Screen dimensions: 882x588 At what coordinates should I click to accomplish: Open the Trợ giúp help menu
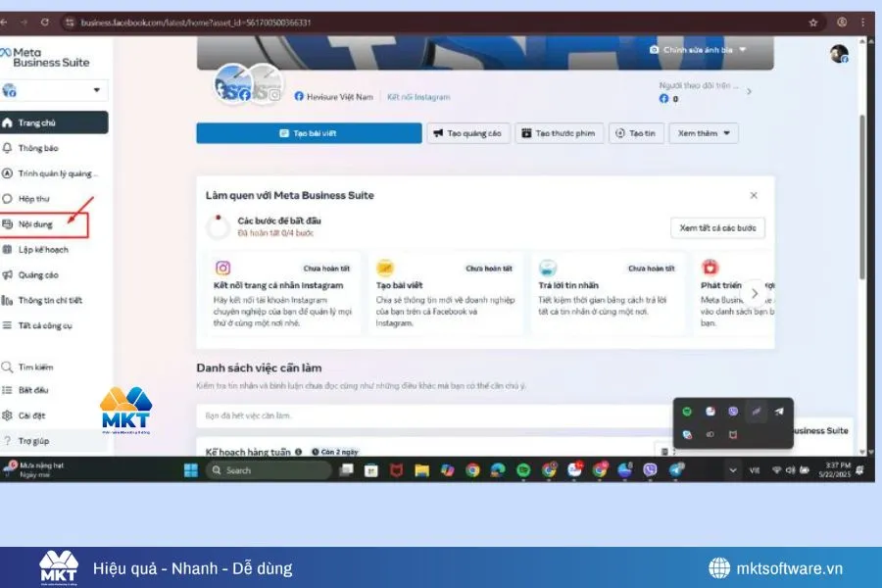35,440
